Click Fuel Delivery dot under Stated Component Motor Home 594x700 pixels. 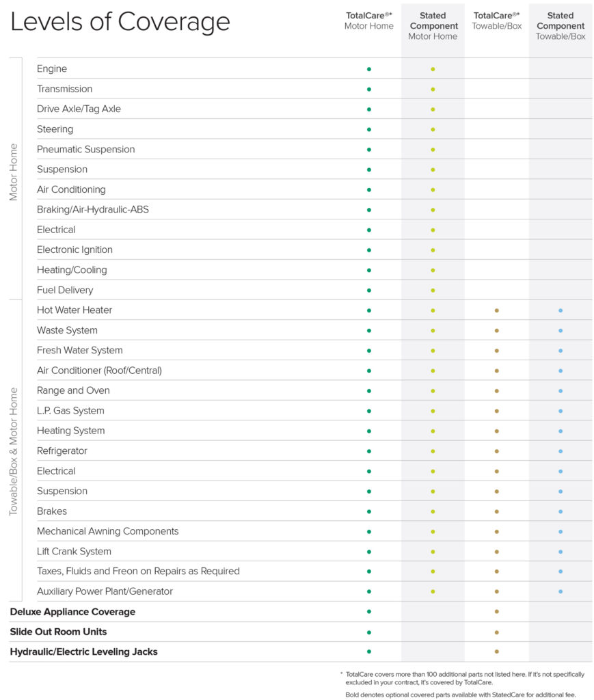[x=433, y=290]
